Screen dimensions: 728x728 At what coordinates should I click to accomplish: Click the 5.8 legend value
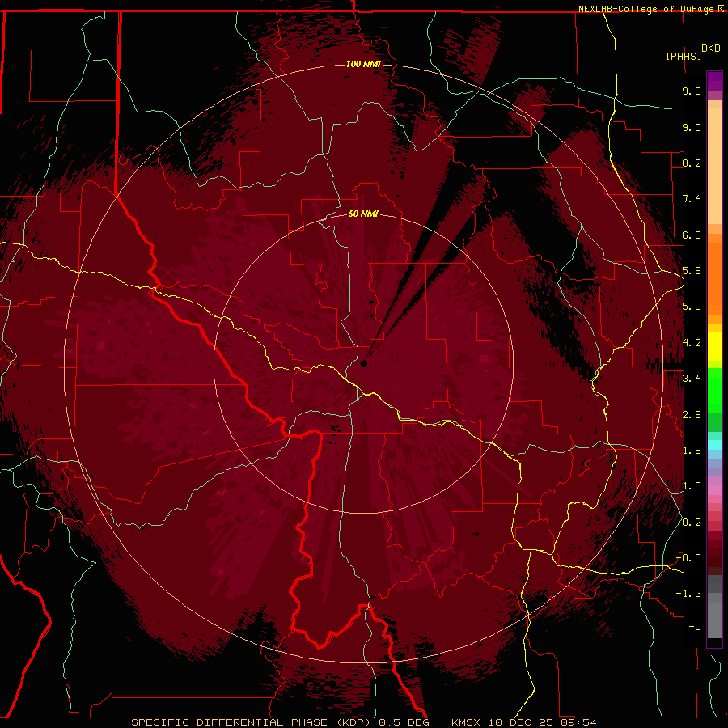click(x=692, y=271)
